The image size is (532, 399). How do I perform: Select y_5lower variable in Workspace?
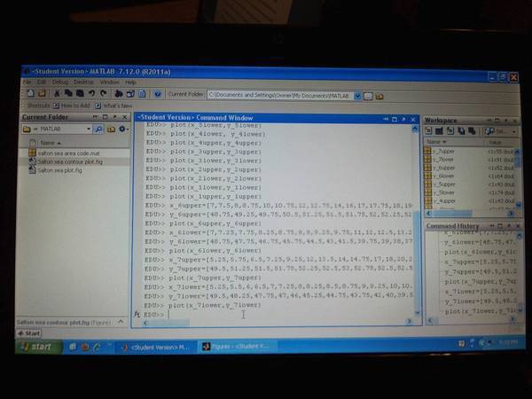[442, 192]
